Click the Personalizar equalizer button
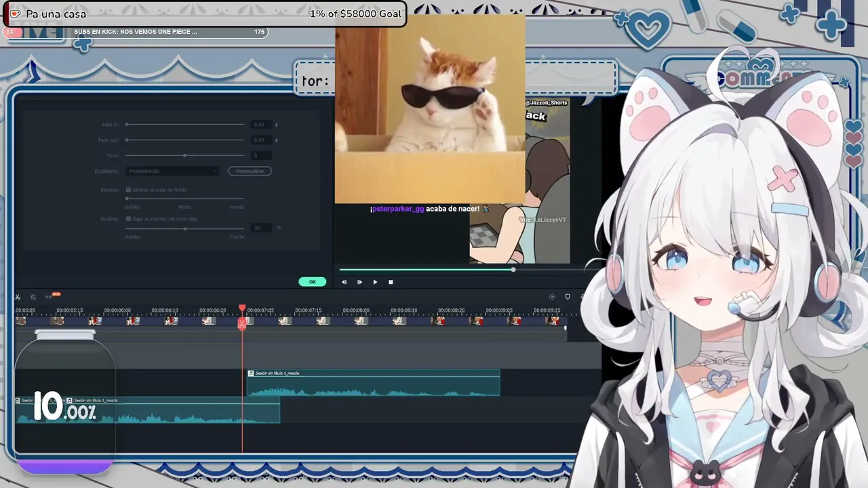 (x=250, y=171)
